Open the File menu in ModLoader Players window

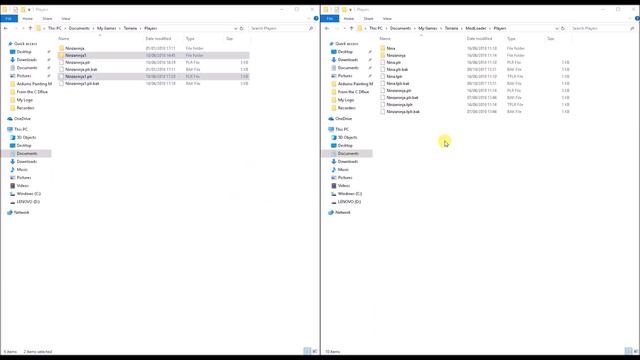tap(330, 18)
